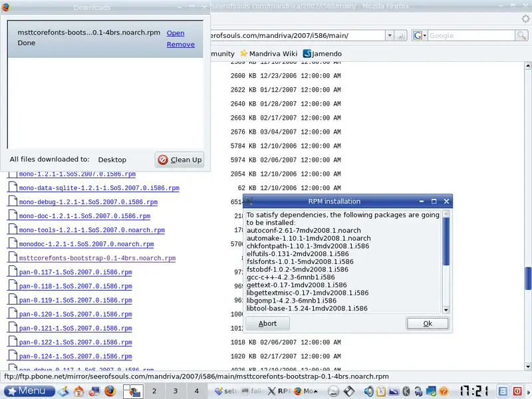
Task: Switch to virtual desktop 1 in pager
Action: tap(133, 391)
